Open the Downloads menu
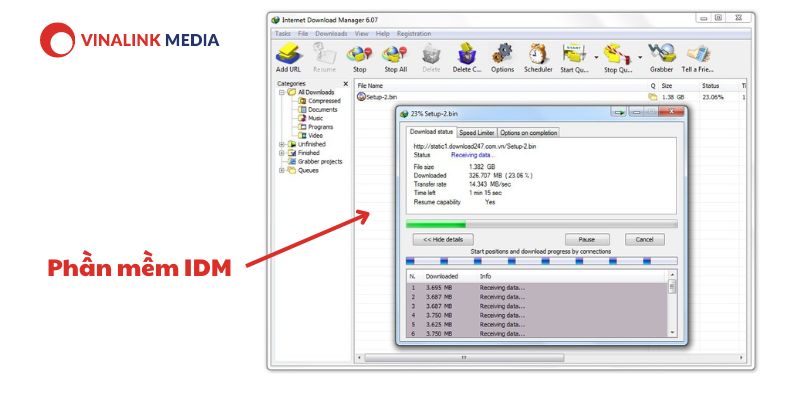The image size is (800, 400). [331, 34]
